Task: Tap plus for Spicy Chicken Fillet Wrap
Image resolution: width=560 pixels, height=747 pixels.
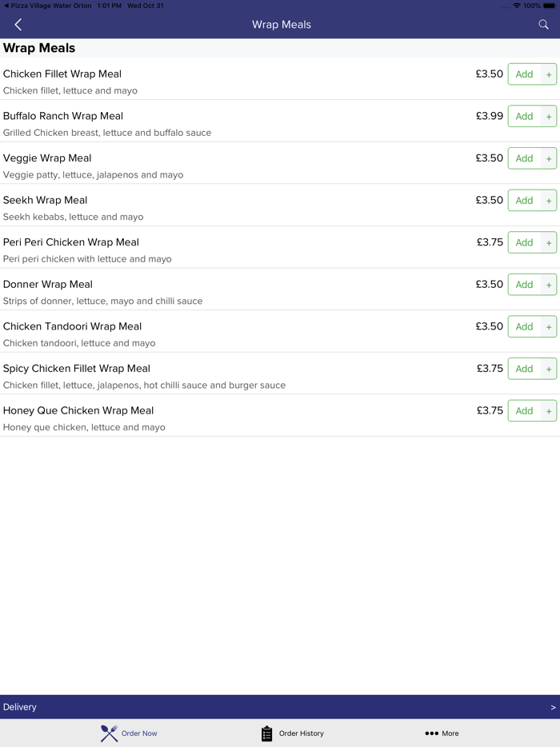Action: point(549,369)
